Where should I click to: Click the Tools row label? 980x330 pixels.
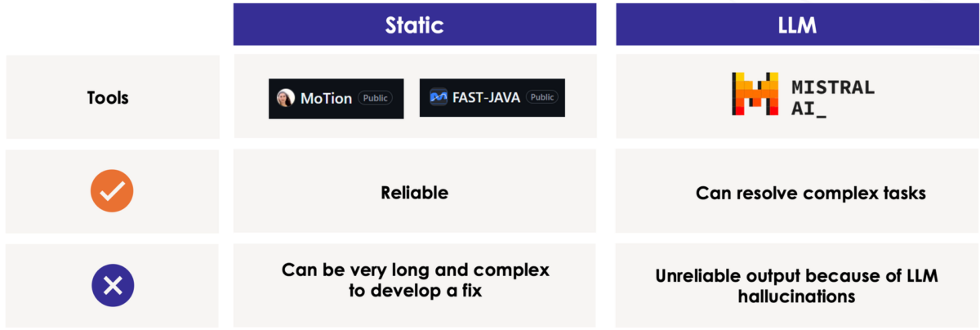108,98
